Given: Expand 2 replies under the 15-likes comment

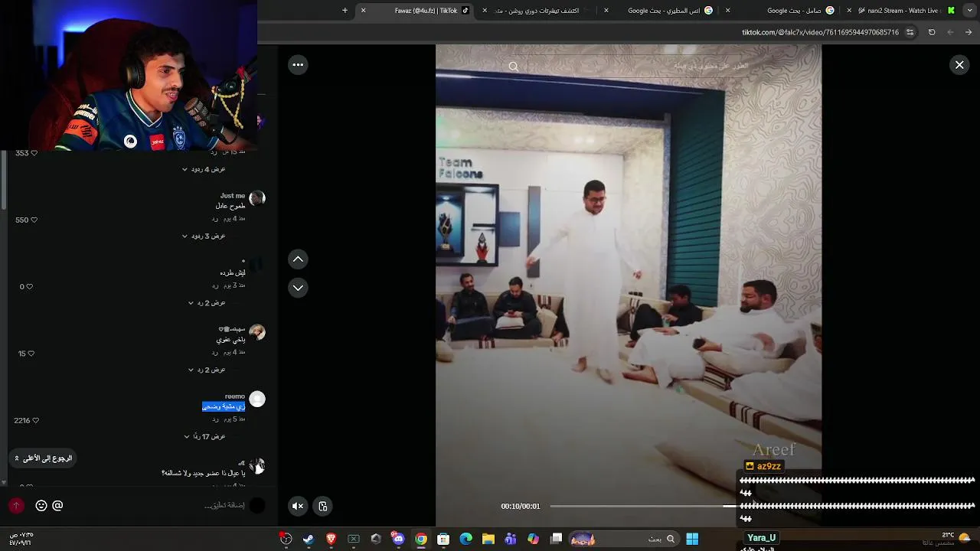Looking at the screenshot, I should [207, 370].
